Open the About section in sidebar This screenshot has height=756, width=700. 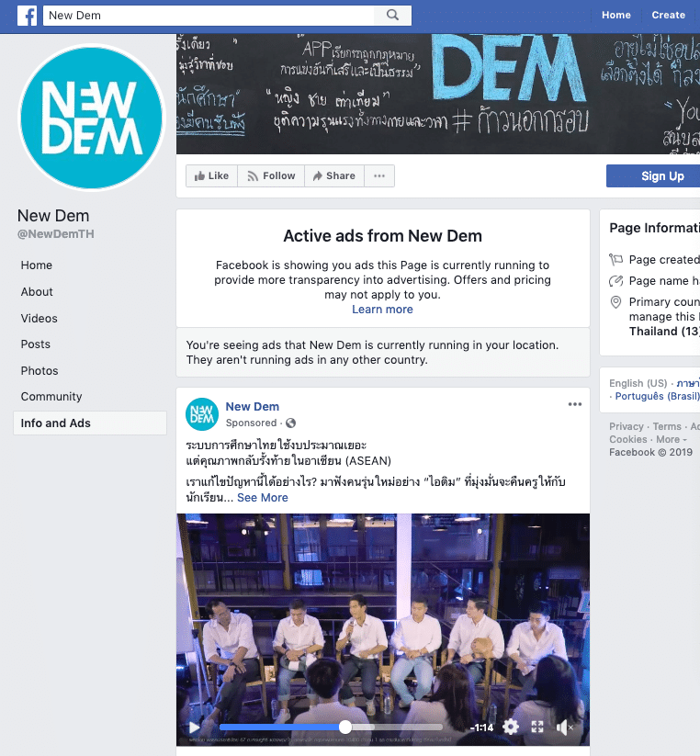point(37,292)
